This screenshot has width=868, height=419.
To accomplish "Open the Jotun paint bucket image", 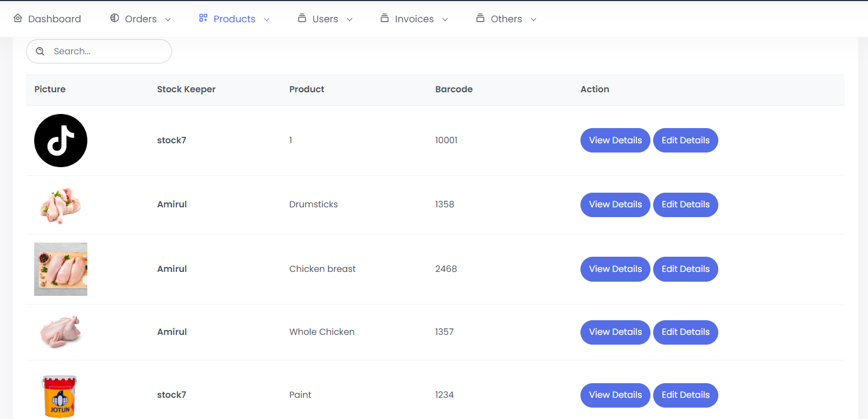I will (60, 396).
